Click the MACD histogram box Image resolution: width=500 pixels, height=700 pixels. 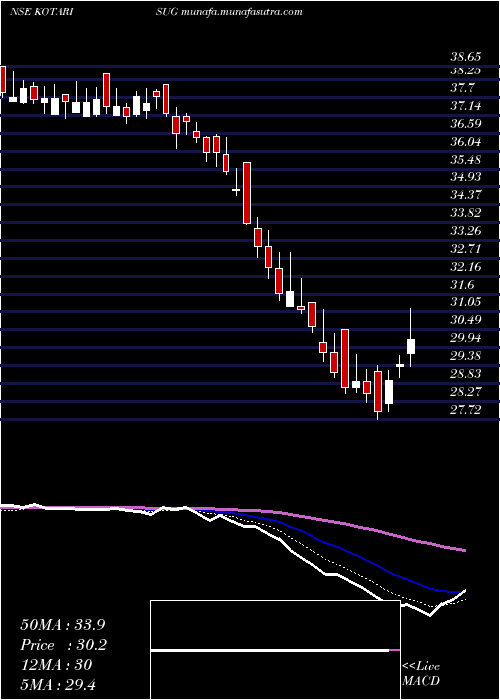tap(275, 650)
